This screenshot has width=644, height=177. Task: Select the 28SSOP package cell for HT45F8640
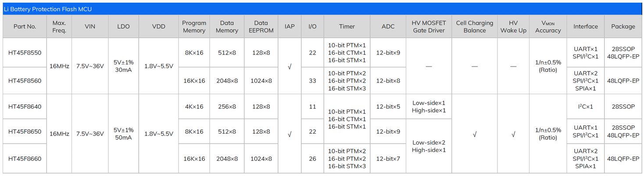pos(623,106)
